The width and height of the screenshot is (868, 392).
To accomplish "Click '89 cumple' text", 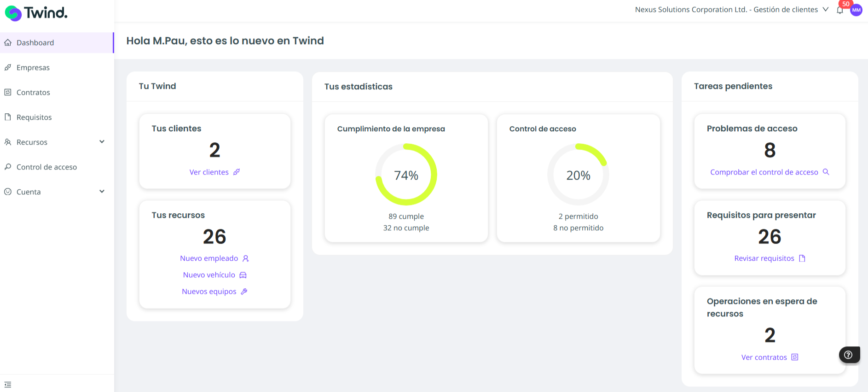I will 406,216.
